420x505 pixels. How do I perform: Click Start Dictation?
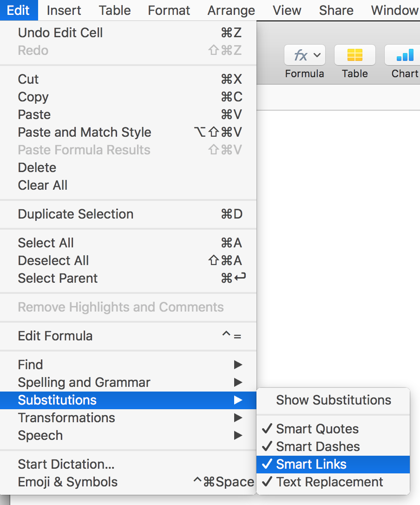tap(66, 464)
